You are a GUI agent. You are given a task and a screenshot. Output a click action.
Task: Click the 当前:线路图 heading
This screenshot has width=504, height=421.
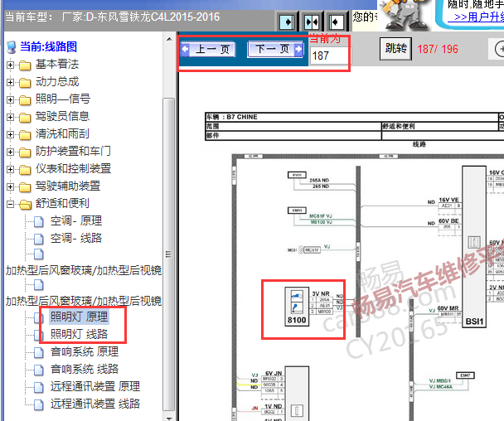coord(49,47)
